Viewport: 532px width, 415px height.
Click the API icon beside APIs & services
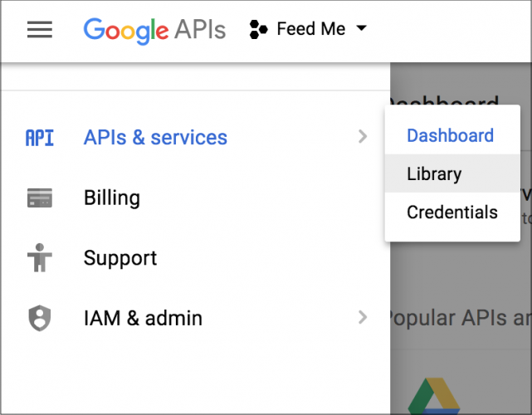(x=40, y=138)
